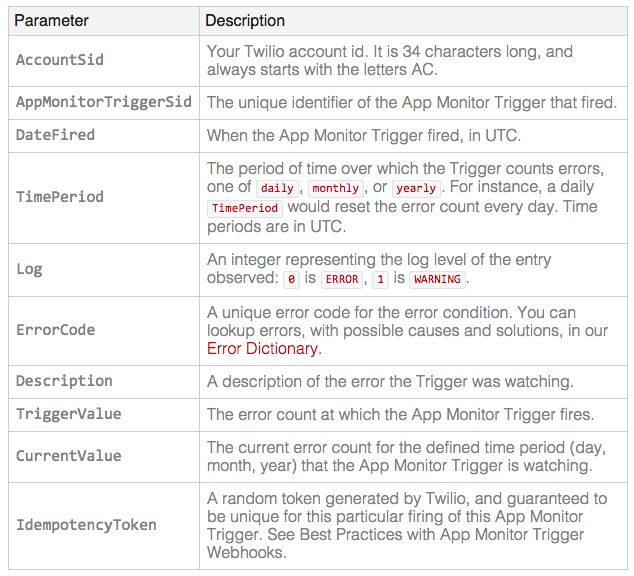Click the 'daily' code tag
The width and height of the screenshot is (634, 576).
pos(277,188)
